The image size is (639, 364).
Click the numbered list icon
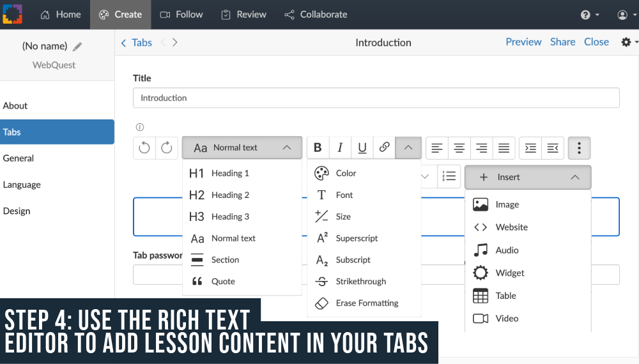click(x=449, y=176)
